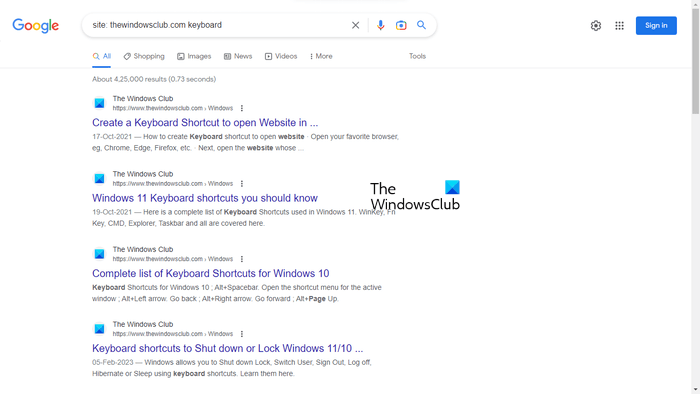Click favicon of Create Keyboard Shortcut result
This screenshot has height=394, width=700.
[100, 104]
